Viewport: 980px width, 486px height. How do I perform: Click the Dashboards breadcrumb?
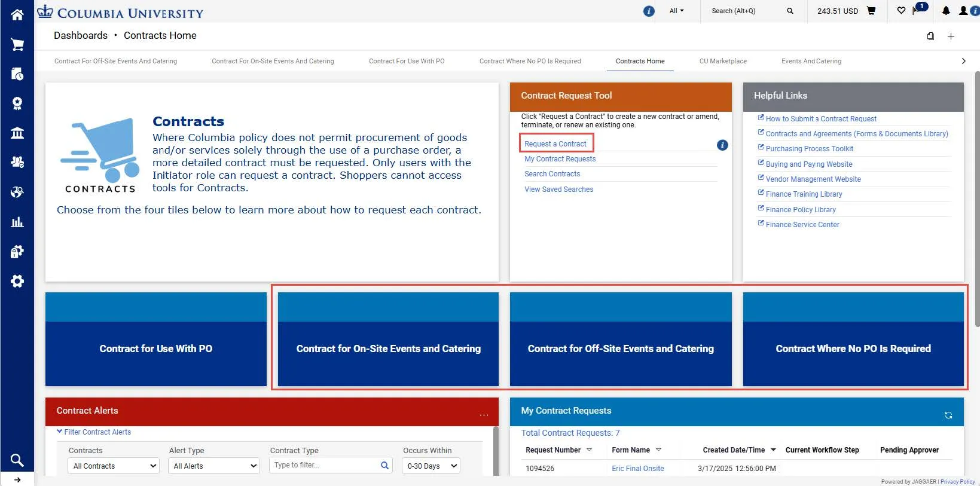81,35
